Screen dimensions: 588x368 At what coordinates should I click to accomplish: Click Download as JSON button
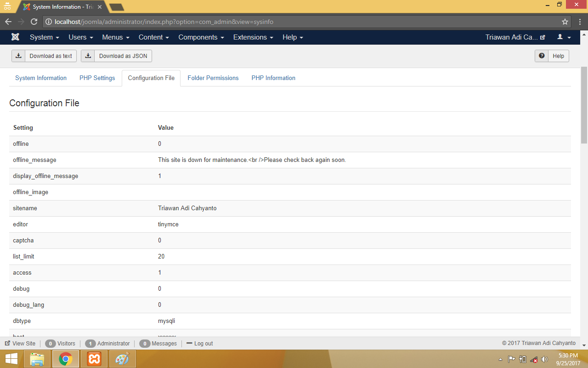pos(116,56)
